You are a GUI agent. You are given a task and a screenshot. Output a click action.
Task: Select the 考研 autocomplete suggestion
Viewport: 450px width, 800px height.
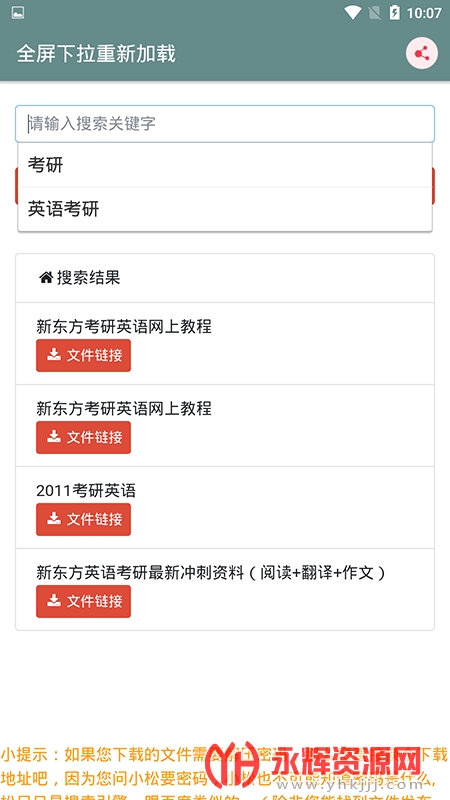pyautogui.click(x=225, y=165)
